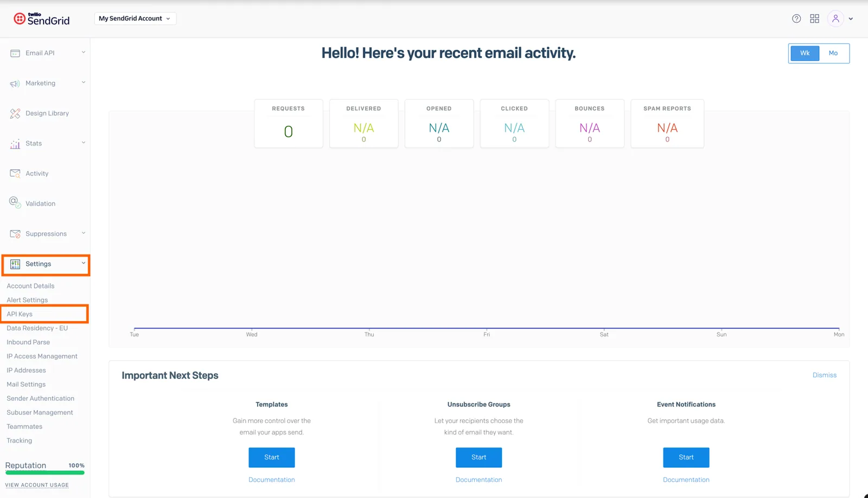The image size is (868, 498).
Task: Open Templates Documentation link
Action: [x=272, y=480]
